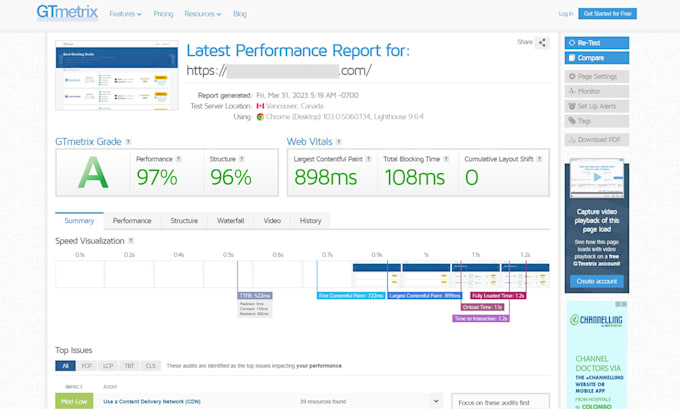Click the Med-Low impact badge
This screenshot has height=409, width=680.
pyautogui.click(x=74, y=402)
